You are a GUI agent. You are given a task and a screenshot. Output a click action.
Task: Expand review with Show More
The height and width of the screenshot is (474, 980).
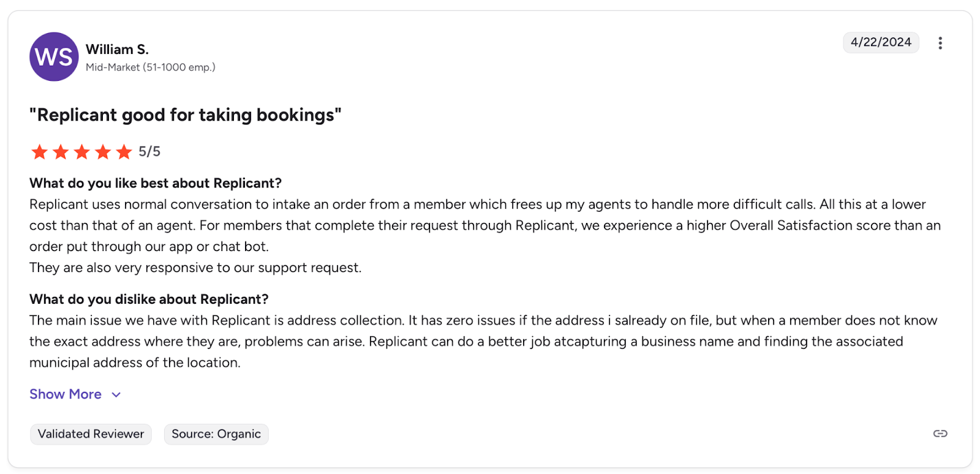click(x=66, y=394)
